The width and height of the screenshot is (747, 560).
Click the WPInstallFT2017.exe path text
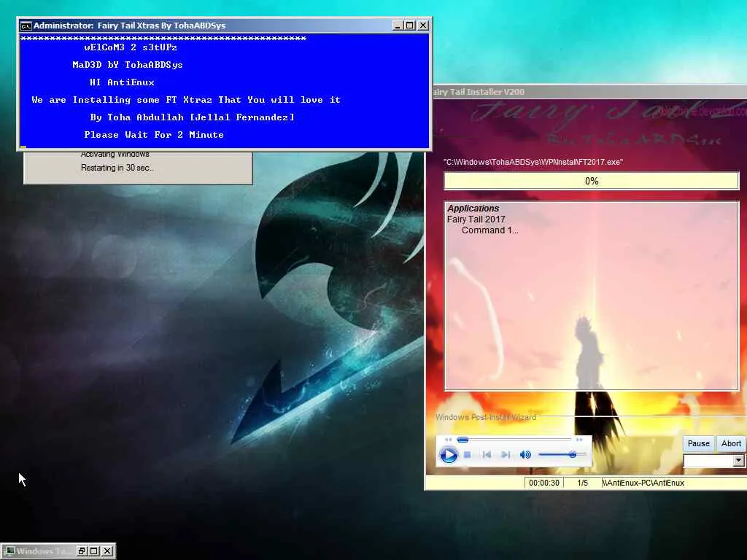[x=533, y=162]
